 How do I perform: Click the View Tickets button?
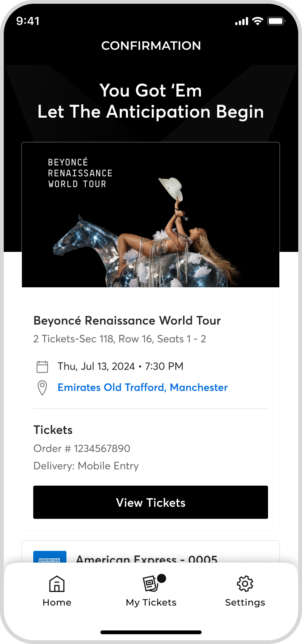tap(151, 502)
